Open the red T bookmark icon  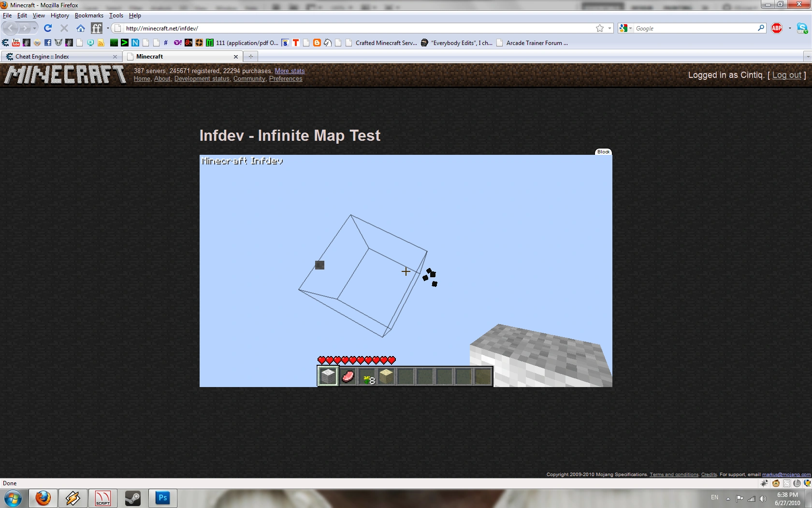coord(296,43)
